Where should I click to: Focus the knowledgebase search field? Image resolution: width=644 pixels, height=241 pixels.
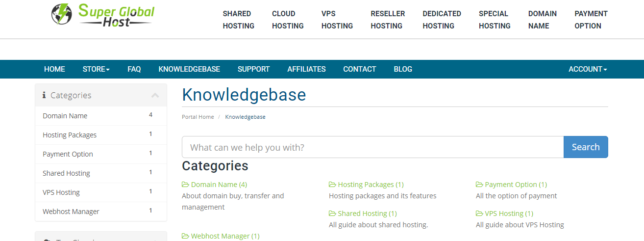point(372,147)
